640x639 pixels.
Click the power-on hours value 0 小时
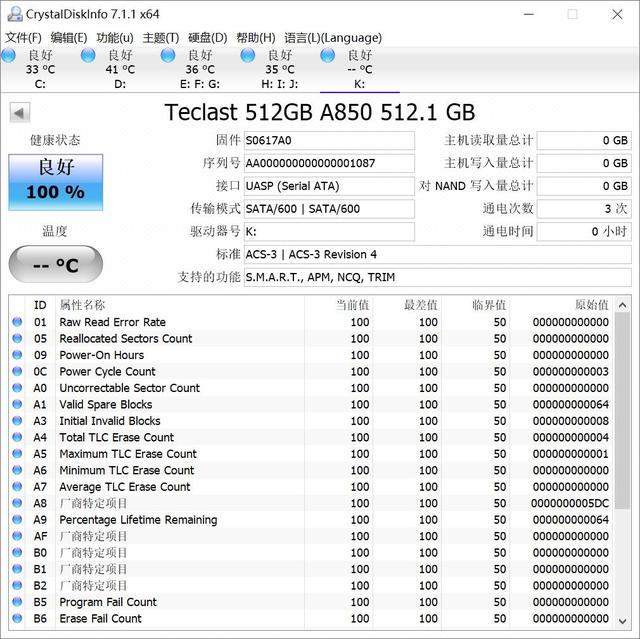(x=584, y=232)
